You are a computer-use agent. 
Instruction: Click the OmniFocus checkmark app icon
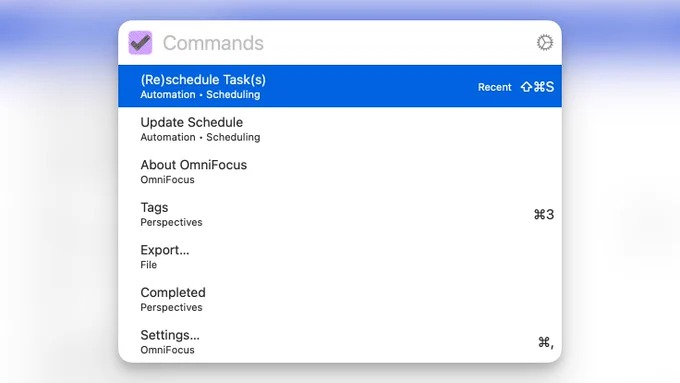pos(140,43)
